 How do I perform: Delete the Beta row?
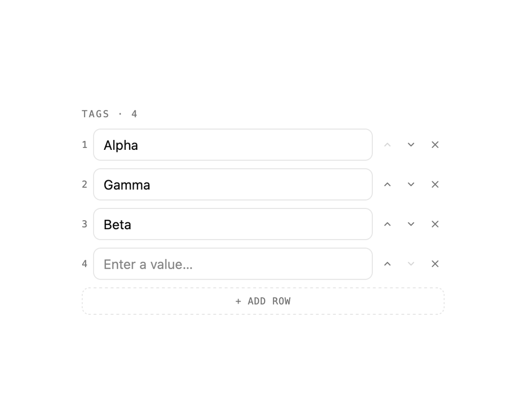coord(435,224)
